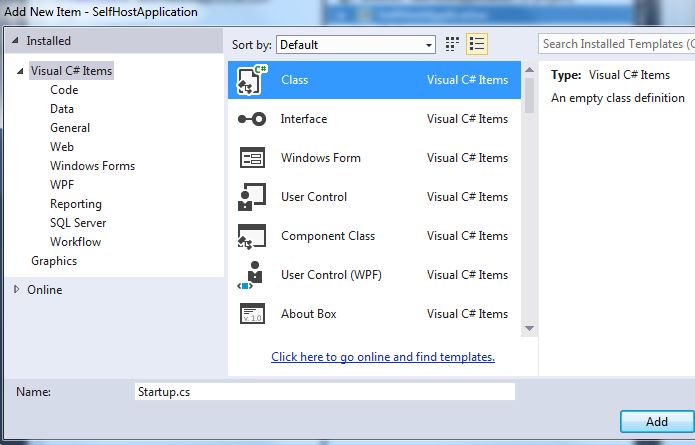Select the Installed header label
Viewport: 695px width, 445px height.
[x=48, y=41]
